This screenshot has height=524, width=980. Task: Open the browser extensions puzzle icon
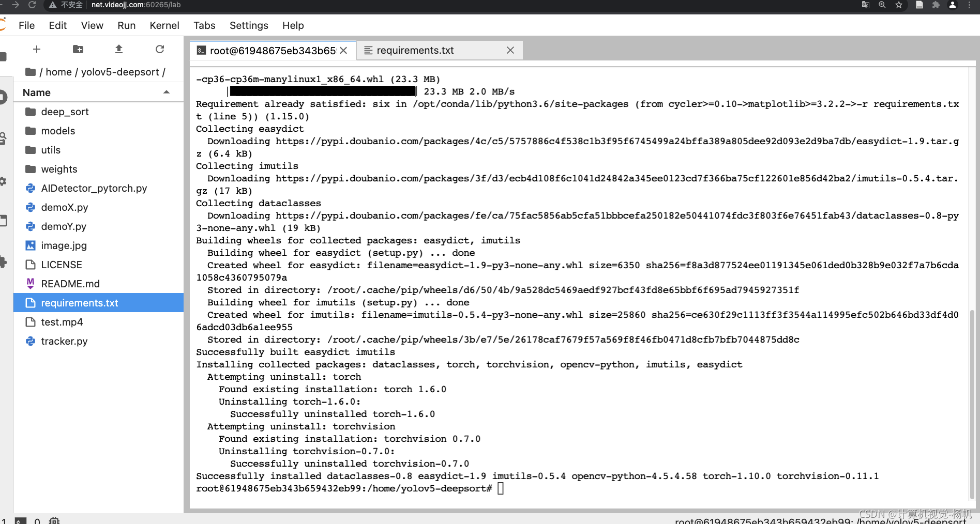tap(936, 5)
